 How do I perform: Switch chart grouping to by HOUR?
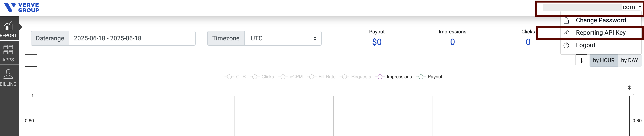[x=604, y=60]
